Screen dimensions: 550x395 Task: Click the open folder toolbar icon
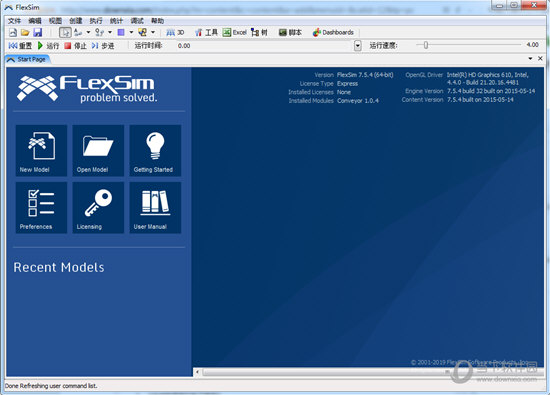(25, 33)
